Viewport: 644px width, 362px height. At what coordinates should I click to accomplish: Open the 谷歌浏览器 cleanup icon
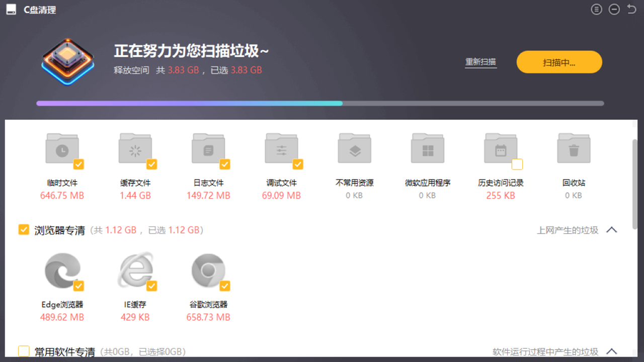pyautogui.click(x=208, y=270)
